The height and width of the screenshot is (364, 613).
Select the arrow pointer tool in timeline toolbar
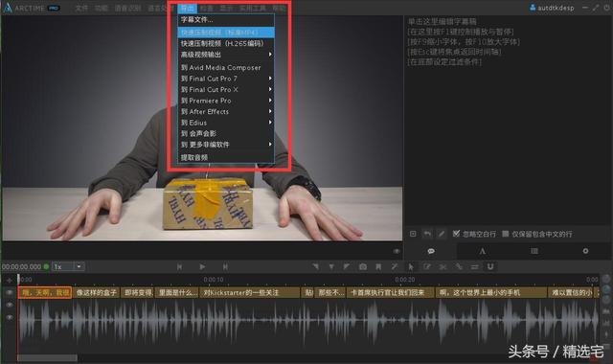click(x=411, y=266)
